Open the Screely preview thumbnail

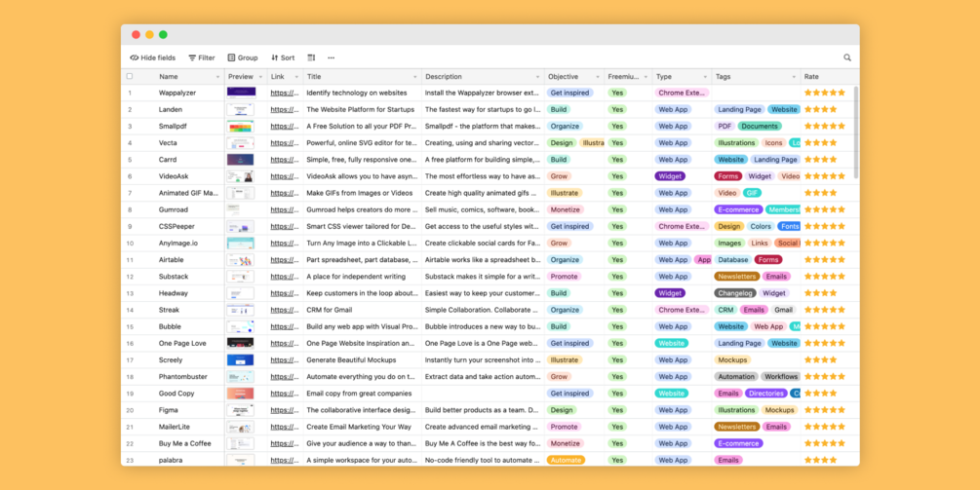point(241,359)
